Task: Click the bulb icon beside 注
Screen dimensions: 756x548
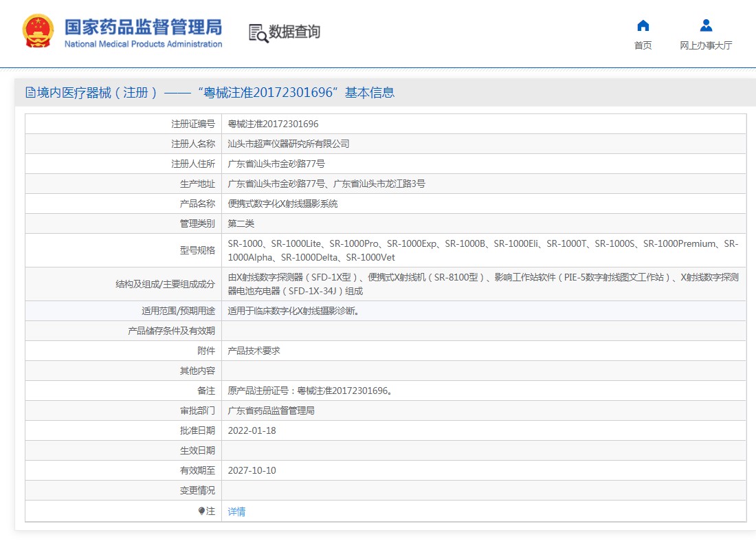Action: pyautogui.click(x=201, y=511)
